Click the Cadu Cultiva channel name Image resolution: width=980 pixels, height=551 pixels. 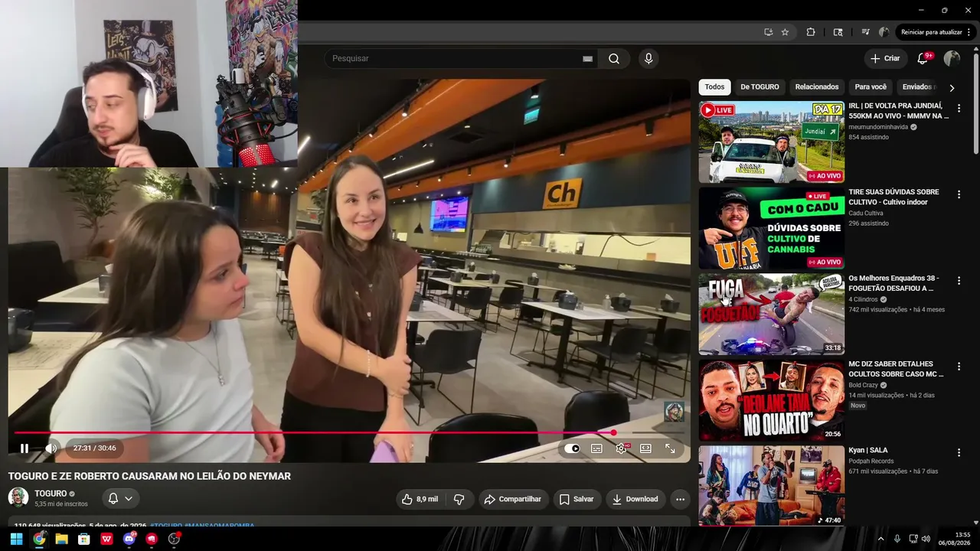click(x=865, y=214)
